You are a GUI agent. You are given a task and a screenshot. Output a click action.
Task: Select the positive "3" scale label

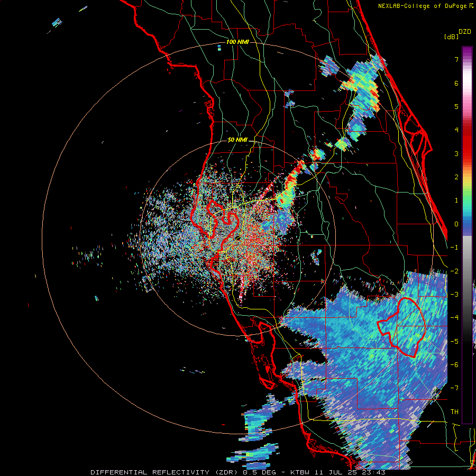click(456, 153)
